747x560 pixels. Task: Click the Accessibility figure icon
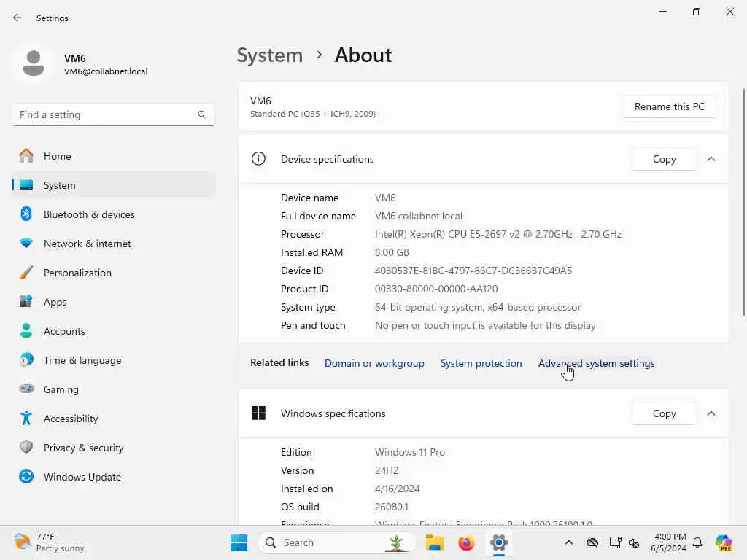(x=26, y=418)
